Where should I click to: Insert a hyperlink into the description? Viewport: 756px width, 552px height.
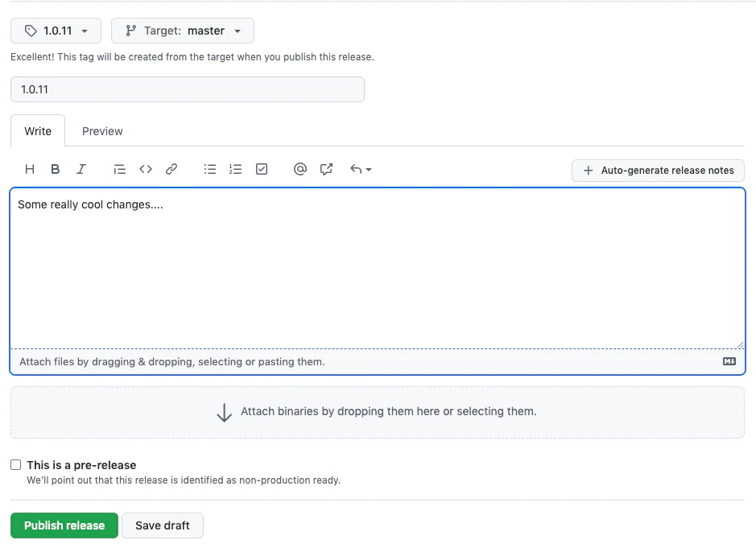pyautogui.click(x=171, y=169)
